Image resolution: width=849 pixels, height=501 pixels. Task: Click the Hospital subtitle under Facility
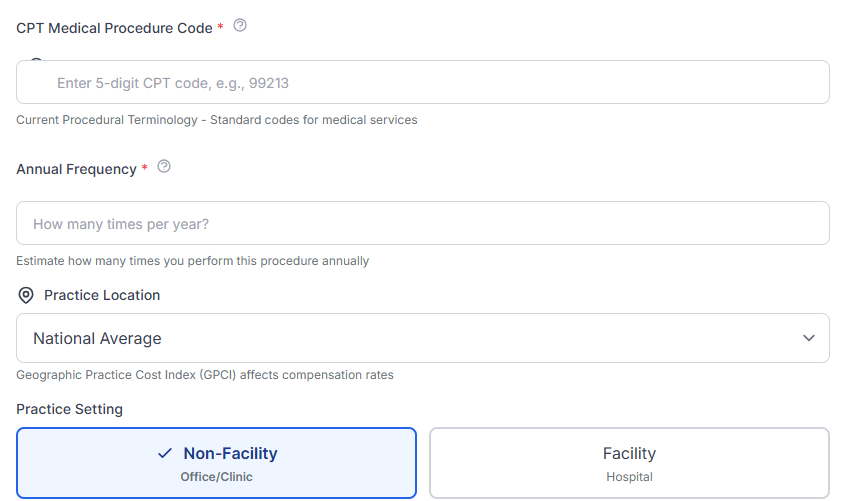click(629, 477)
